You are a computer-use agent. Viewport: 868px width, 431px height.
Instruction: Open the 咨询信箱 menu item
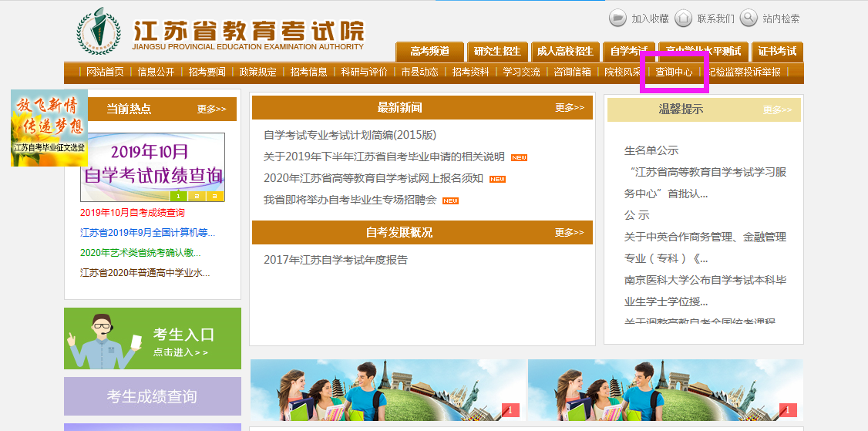(573, 72)
